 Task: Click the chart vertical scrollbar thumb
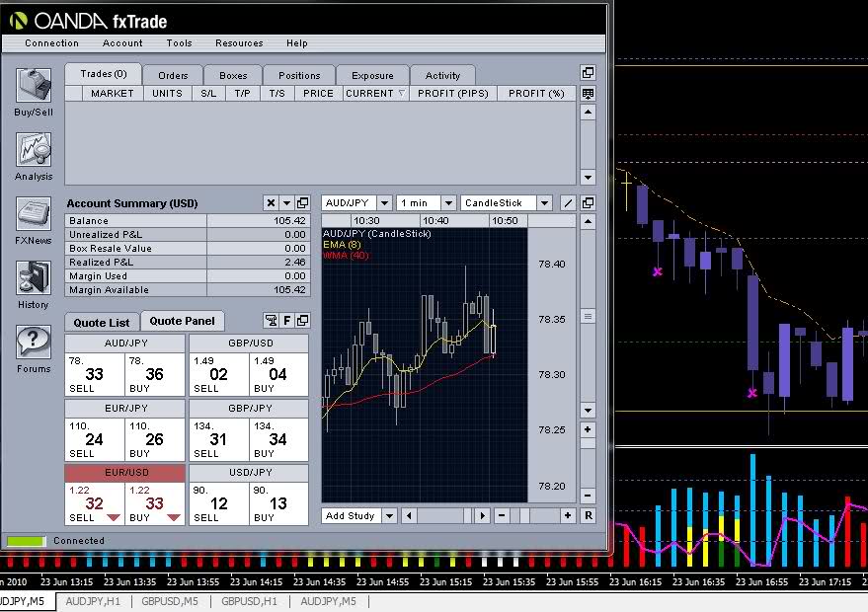pyautogui.click(x=589, y=317)
